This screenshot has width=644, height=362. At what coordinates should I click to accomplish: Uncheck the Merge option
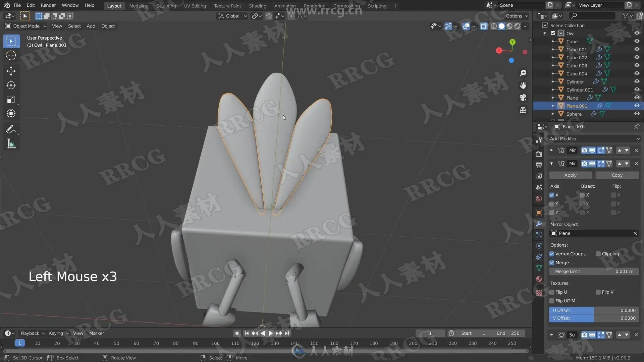(x=552, y=263)
